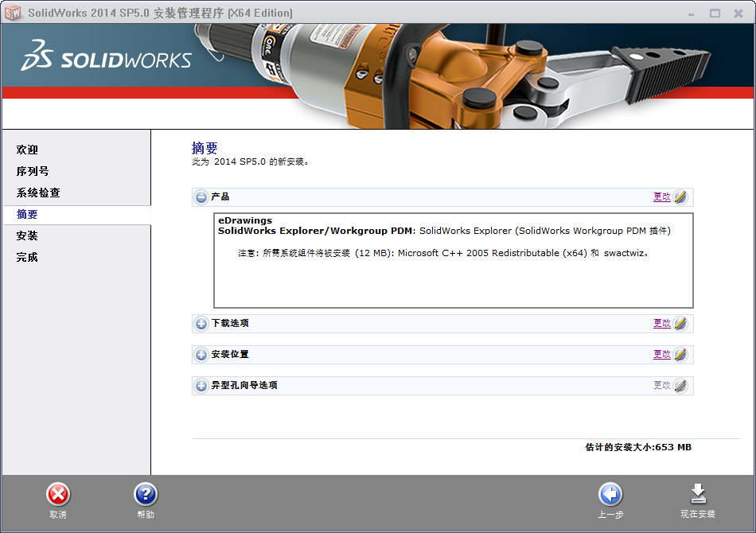Select 安装 step in sidebar
This screenshot has width=756, height=533.
pos(27,235)
